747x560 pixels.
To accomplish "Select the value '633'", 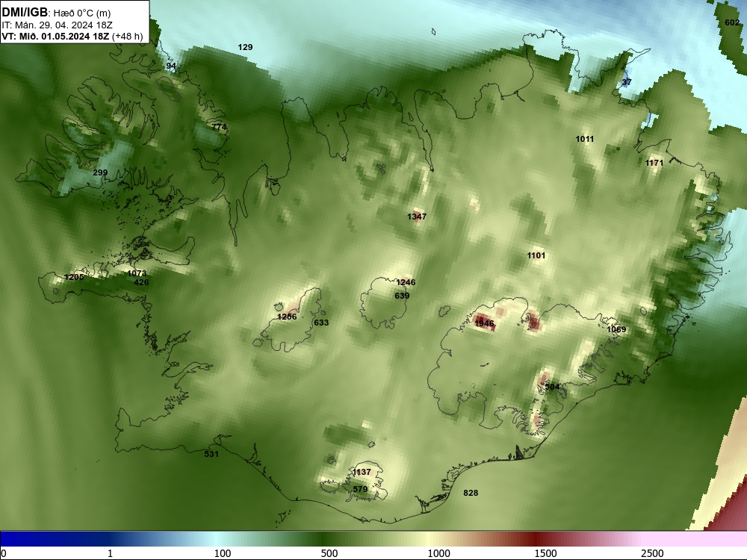I will (x=321, y=323).
